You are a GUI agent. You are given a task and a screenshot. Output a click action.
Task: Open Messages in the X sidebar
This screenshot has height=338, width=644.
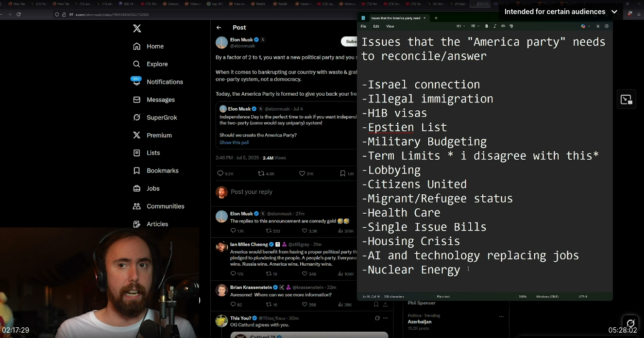tap(154, 100)
